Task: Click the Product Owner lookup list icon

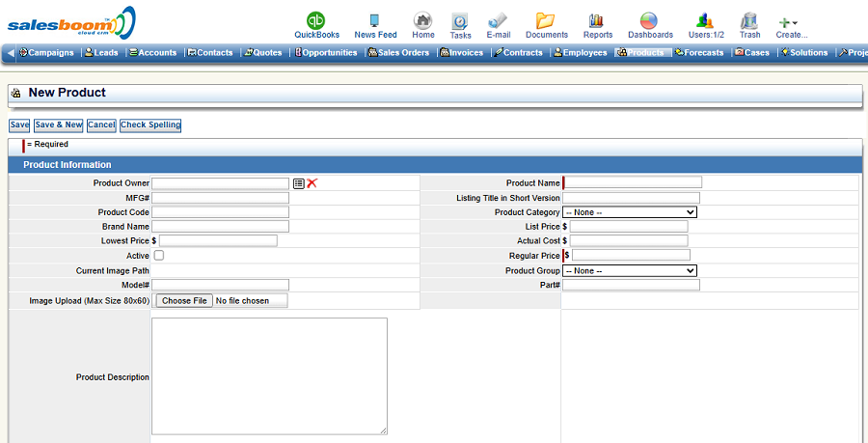Action: point(299,183)
